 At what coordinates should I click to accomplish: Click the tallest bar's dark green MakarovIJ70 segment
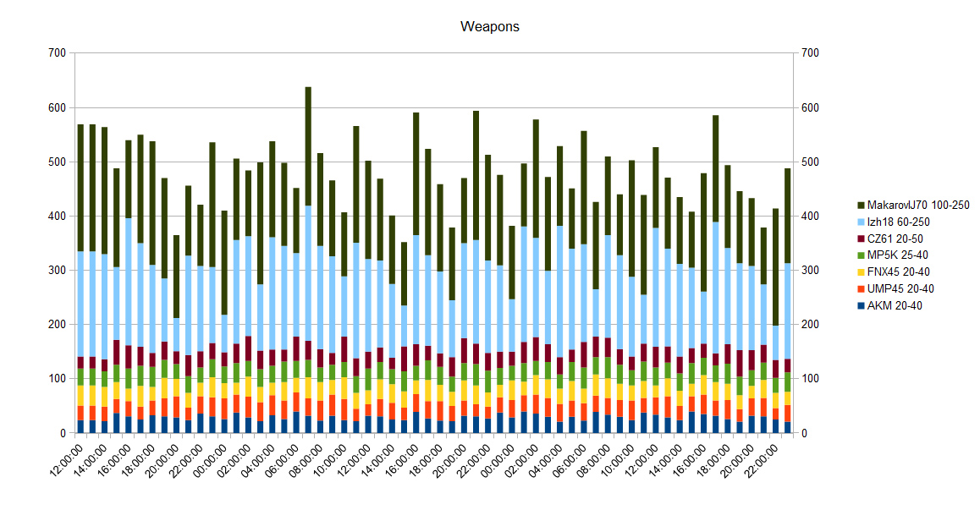click(x=308, y=146)
